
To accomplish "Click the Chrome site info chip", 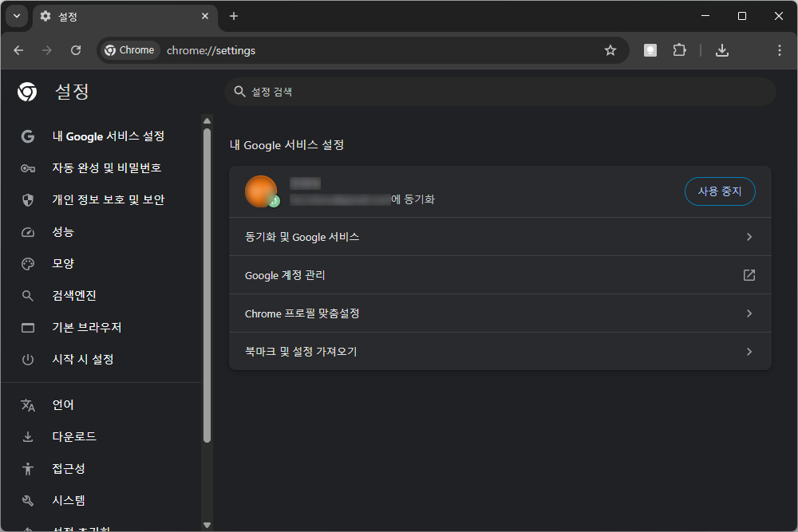I will coord(129,50).
